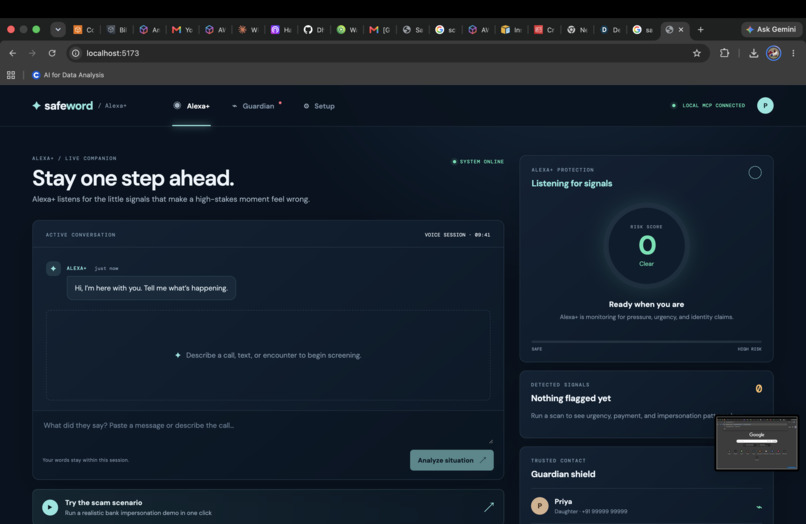806x524 pixels.
Task: Click the Alexa+ sparkle avatar in conversation
Action: pos(53,268)
